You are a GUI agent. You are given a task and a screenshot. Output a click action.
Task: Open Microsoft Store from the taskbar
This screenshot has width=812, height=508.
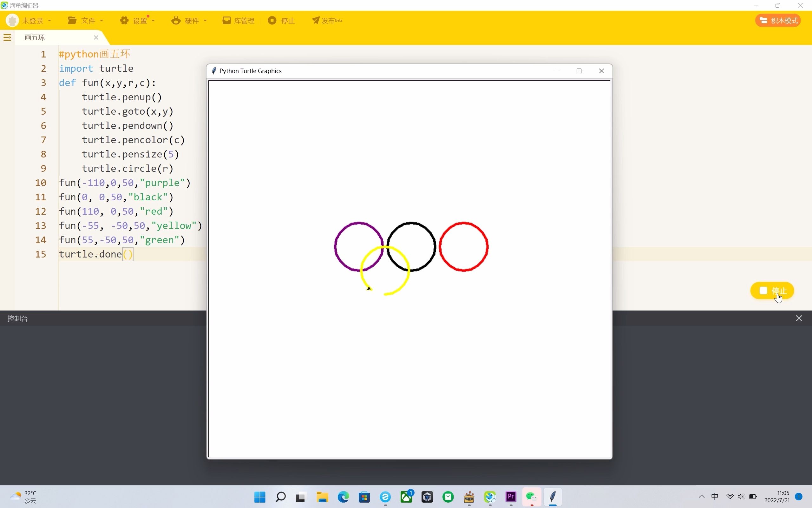tap(364, 497)
